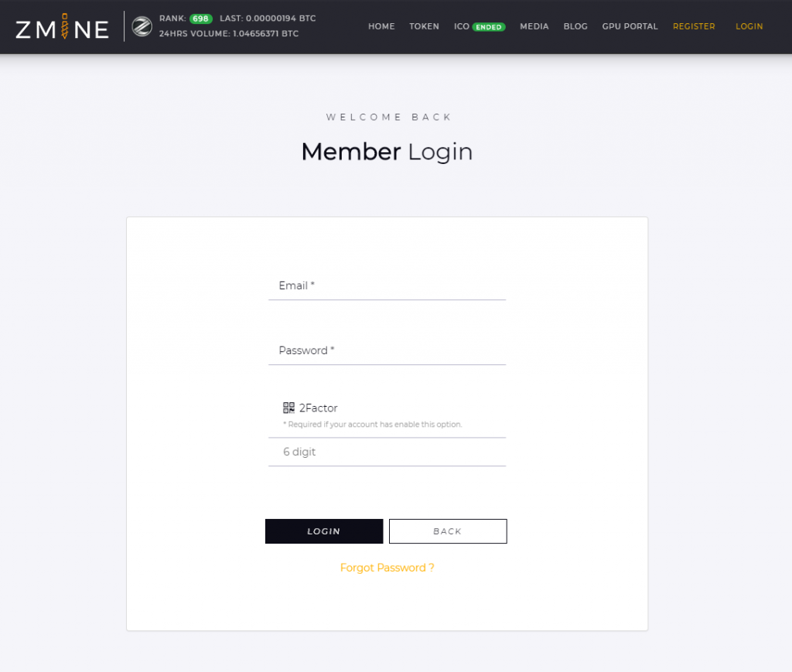Viewport: 792px width, 672px height.
Task: Open the HOME menu item
Action: pos(381,26)
